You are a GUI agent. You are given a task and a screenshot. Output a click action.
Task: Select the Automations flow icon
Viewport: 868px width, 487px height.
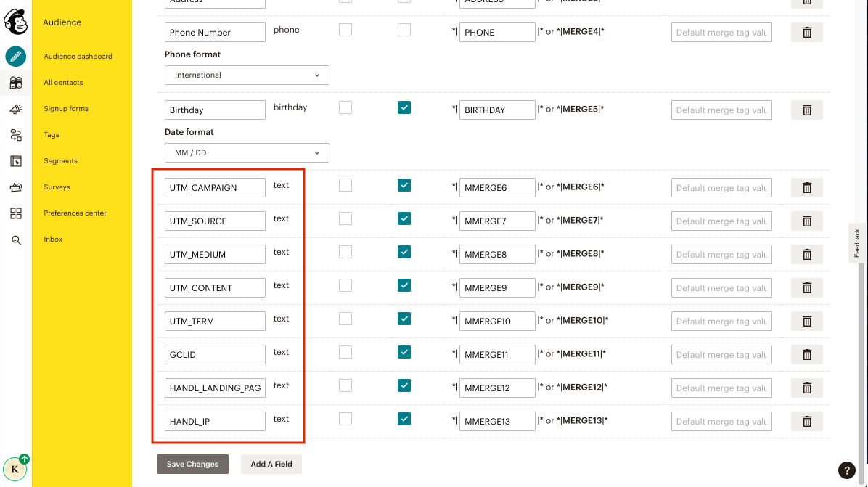pyautogui.click(x=16, y=134)
